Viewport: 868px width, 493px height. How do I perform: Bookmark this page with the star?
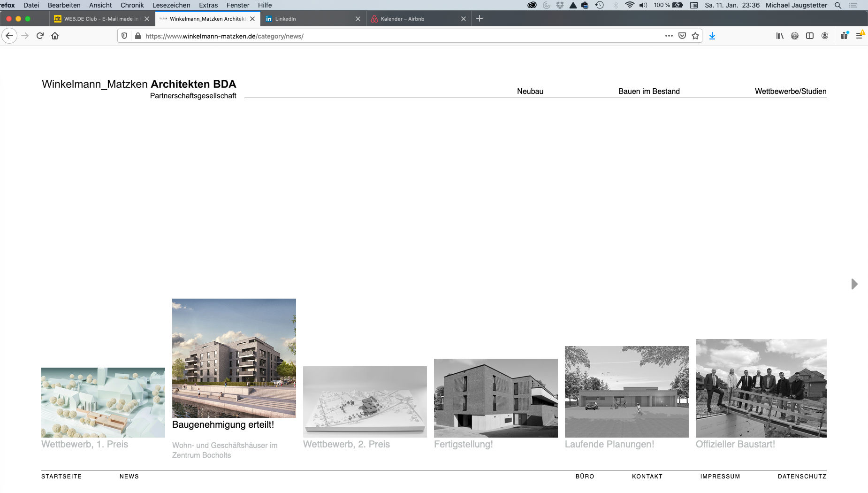(695, 36)
